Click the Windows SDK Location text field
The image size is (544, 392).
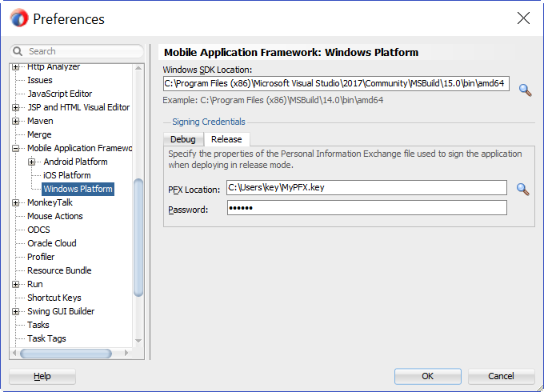coord(336,84)
